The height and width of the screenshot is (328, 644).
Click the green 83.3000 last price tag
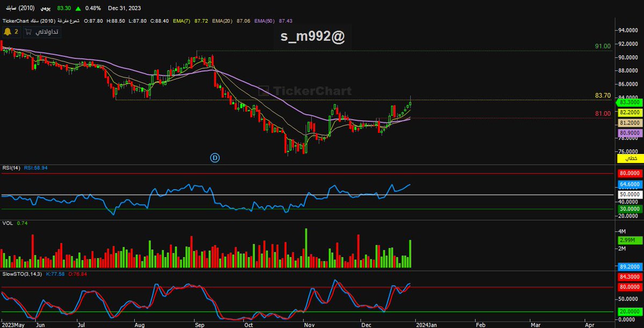(628, 102)
